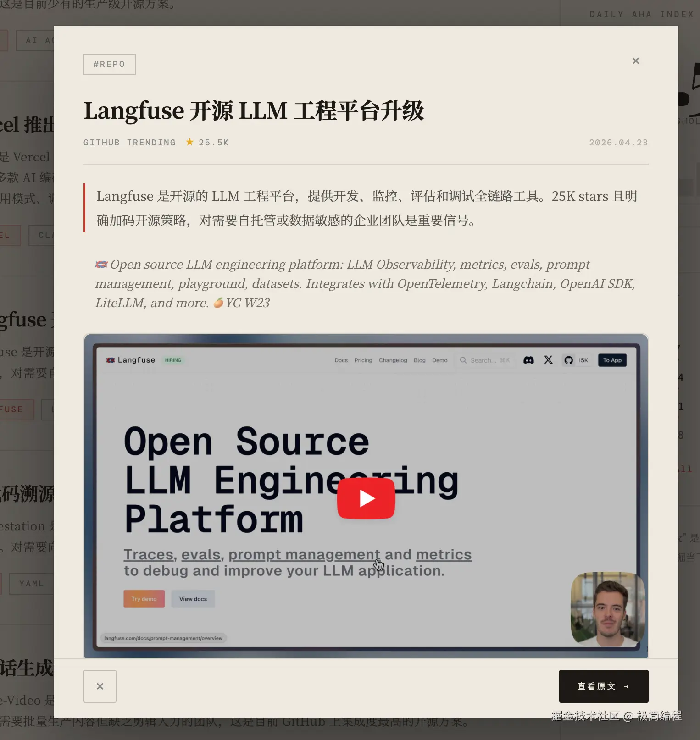Open Docs in the Langfuse video navbar
Viewport: 700px width, 740px height.
point(341,360)
